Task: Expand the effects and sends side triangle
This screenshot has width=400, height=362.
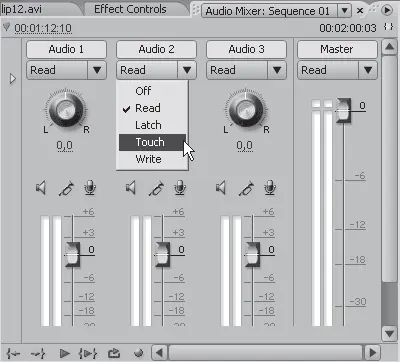Action: pos(13,79)
